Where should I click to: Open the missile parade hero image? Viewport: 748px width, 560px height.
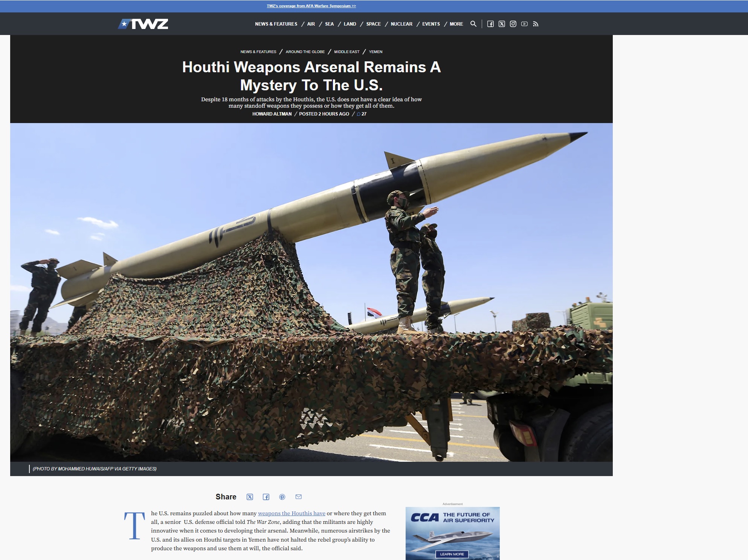(x=311, y=292)
